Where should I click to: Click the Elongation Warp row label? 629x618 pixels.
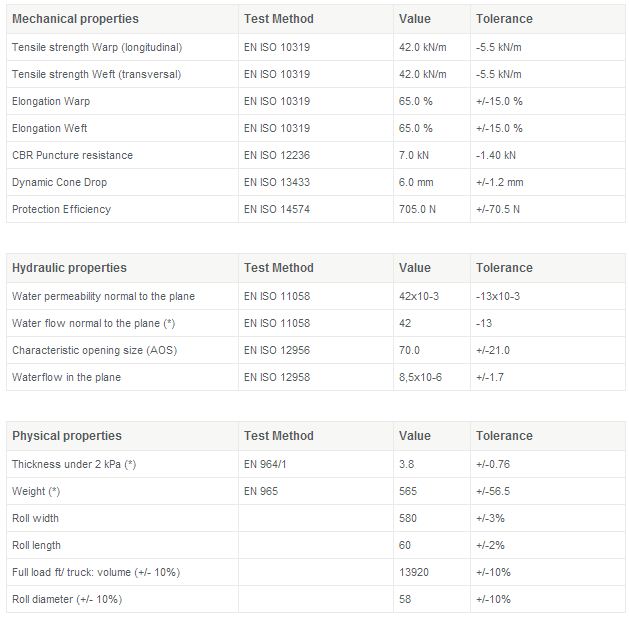click(51, 101)
